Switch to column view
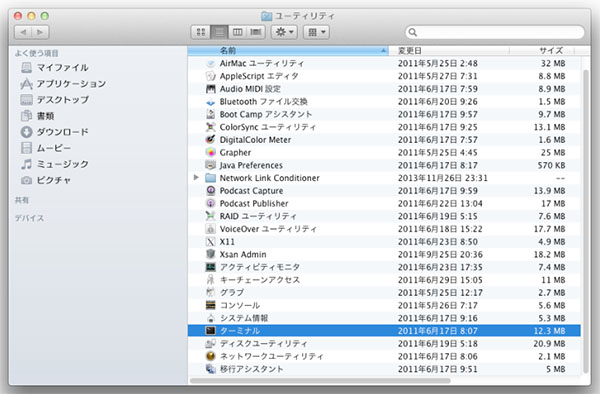Viewport: 600px width, 394px height. 238,32
